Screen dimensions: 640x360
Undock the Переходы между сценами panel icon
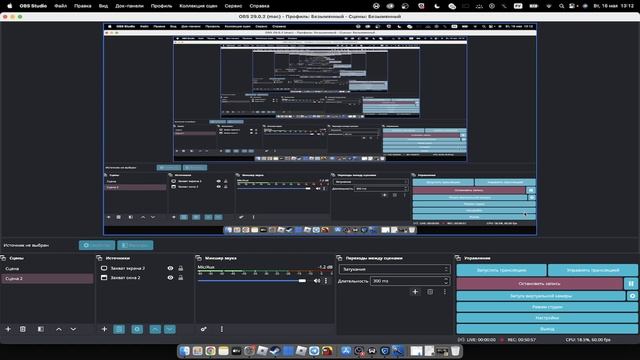(339, 258)
